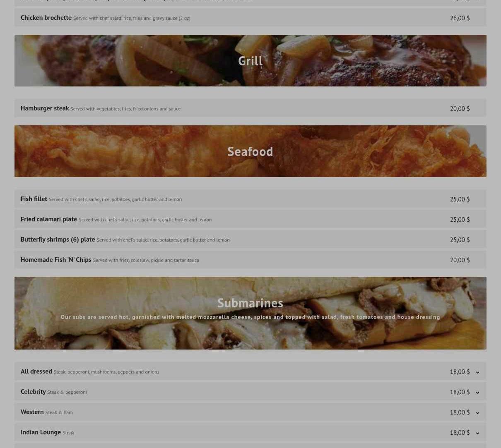Click the Seafood category banner image
The image size is (501, 448).
250,151
